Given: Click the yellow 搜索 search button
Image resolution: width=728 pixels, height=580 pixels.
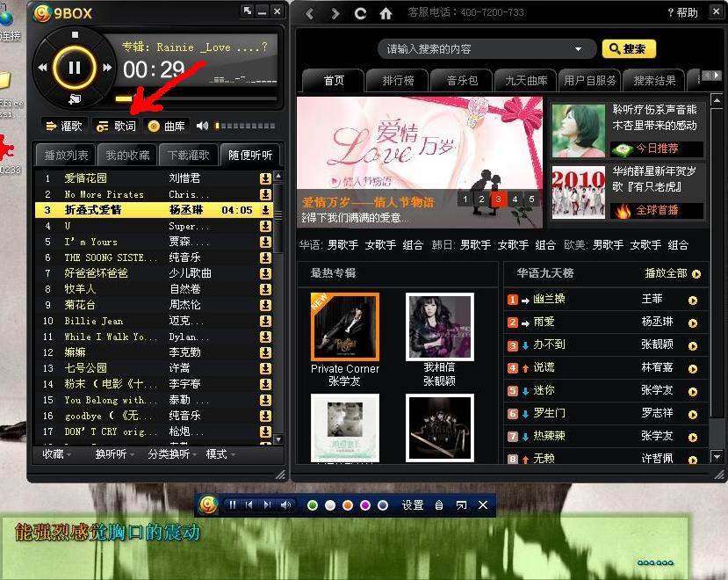Looking at the screenshot, I should [x=629, y=49].
